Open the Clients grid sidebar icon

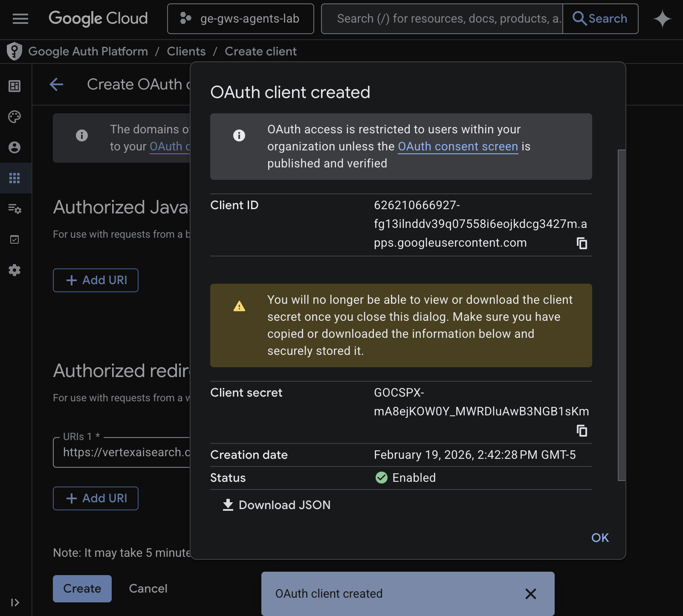pyautogui.click(x=15, y=178)
